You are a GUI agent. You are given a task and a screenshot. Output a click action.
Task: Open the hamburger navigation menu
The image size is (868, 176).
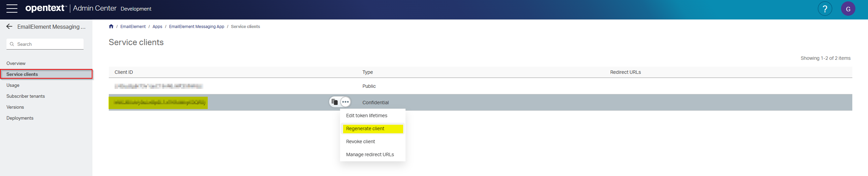pos(12,9)
